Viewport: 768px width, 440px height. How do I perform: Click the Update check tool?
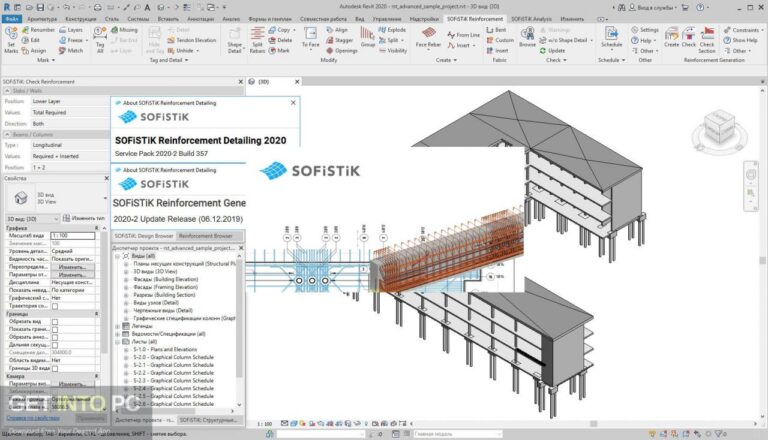pyautogui.click(x=552, y=50)
